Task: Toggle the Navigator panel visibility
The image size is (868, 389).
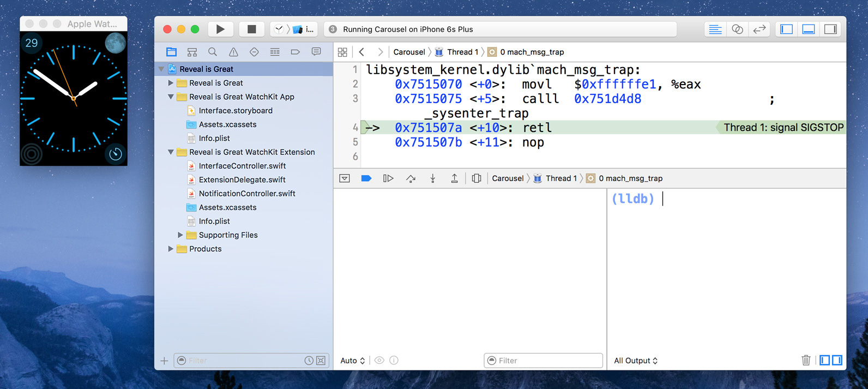Action: click(x=786, y=29)
